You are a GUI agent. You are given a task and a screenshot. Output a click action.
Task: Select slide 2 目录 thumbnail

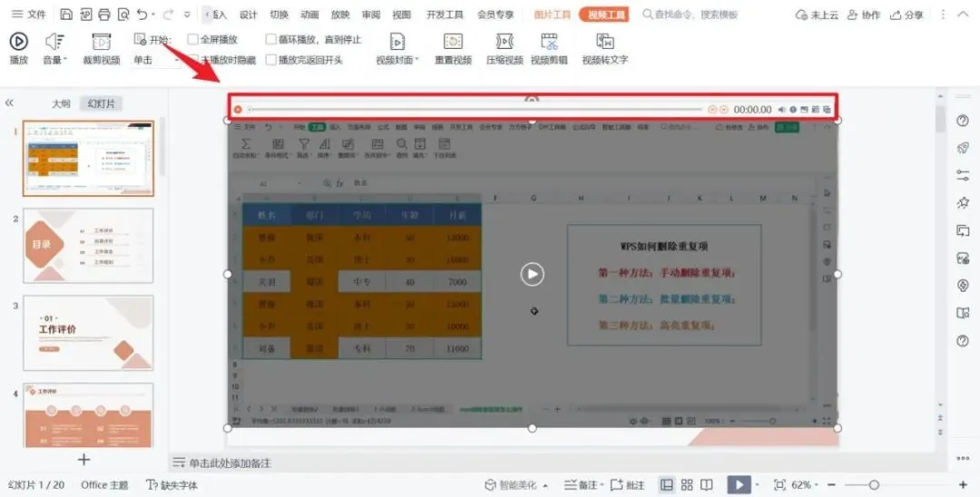pyautogui.click(x=88, y=246)
